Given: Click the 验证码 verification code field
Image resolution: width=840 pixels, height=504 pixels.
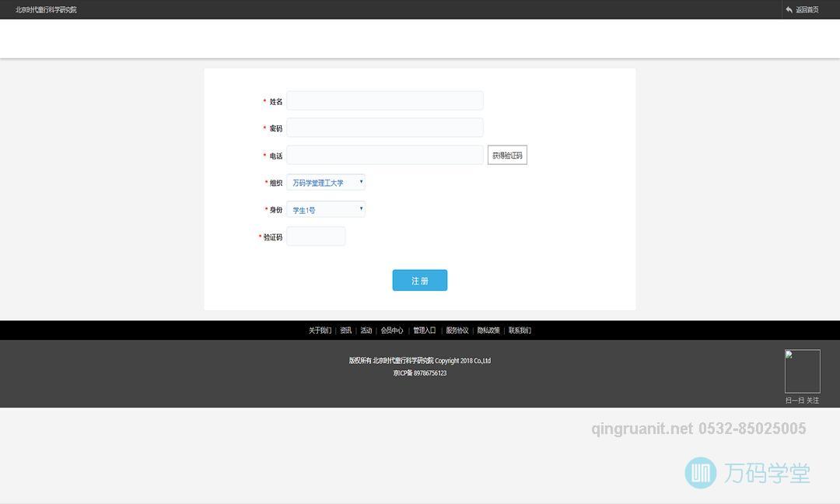Looking at the screenshot, I should point(316,236).
